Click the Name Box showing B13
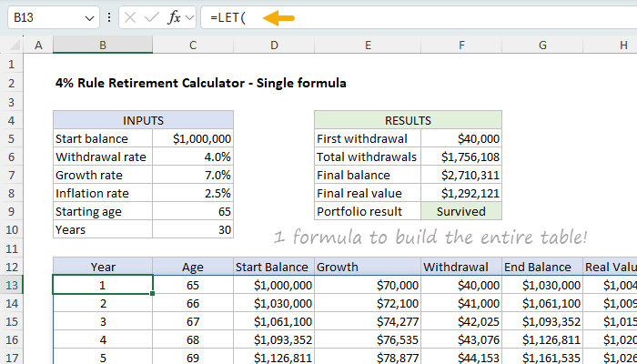This screenshot has height=364, width=637. (54, 17)
